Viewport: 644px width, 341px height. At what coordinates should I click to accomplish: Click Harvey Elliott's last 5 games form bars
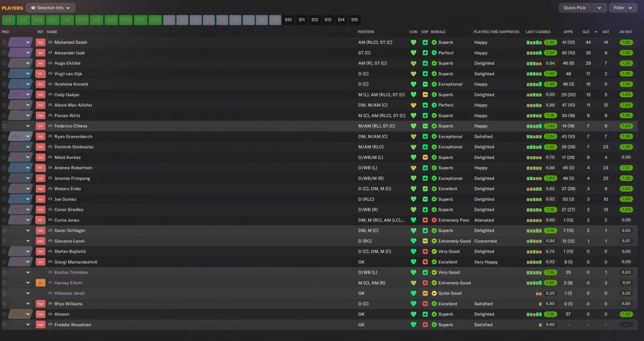tap(534, 283)
